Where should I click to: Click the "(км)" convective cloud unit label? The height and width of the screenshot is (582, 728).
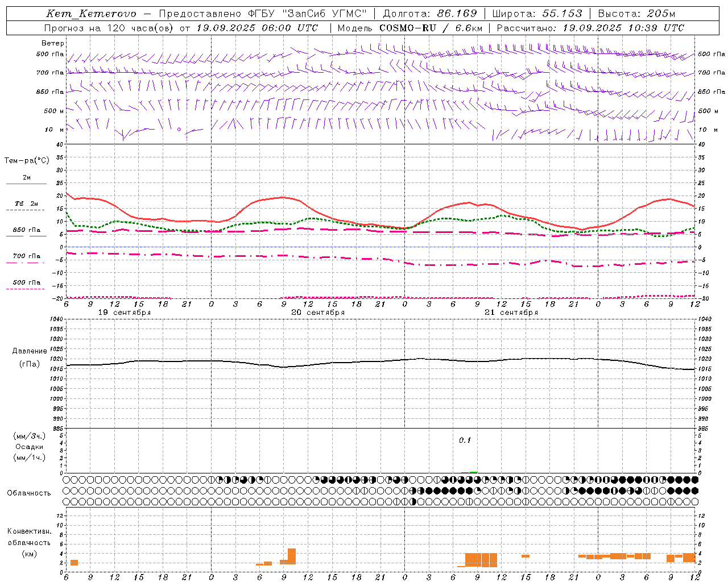point(29,554)
